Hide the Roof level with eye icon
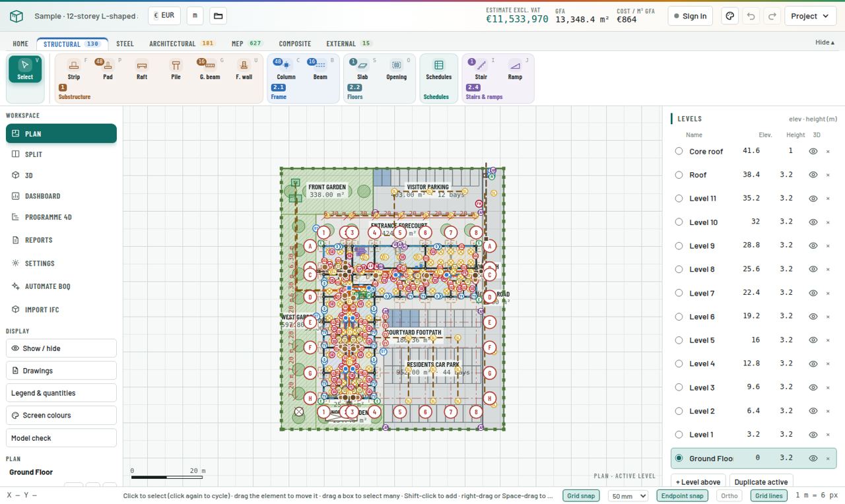Viewport: 845px width, 504px height. coord(813,175)
